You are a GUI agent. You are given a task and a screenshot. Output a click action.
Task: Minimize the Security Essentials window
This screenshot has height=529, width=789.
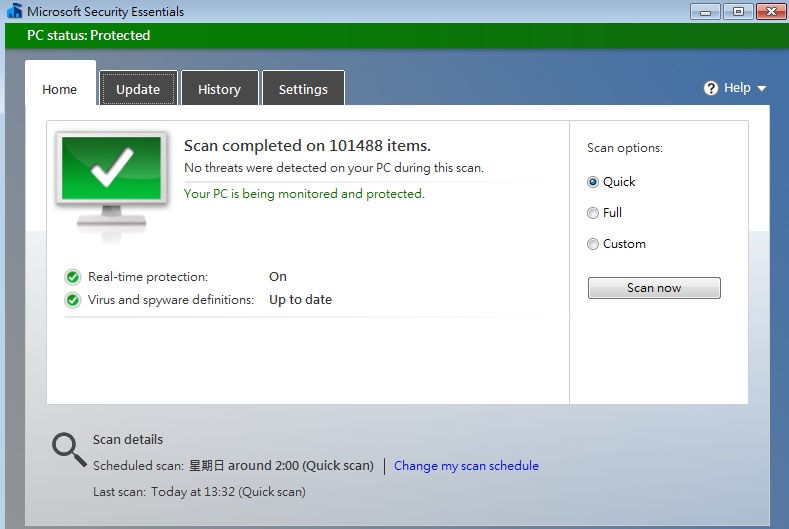point(705,12)
